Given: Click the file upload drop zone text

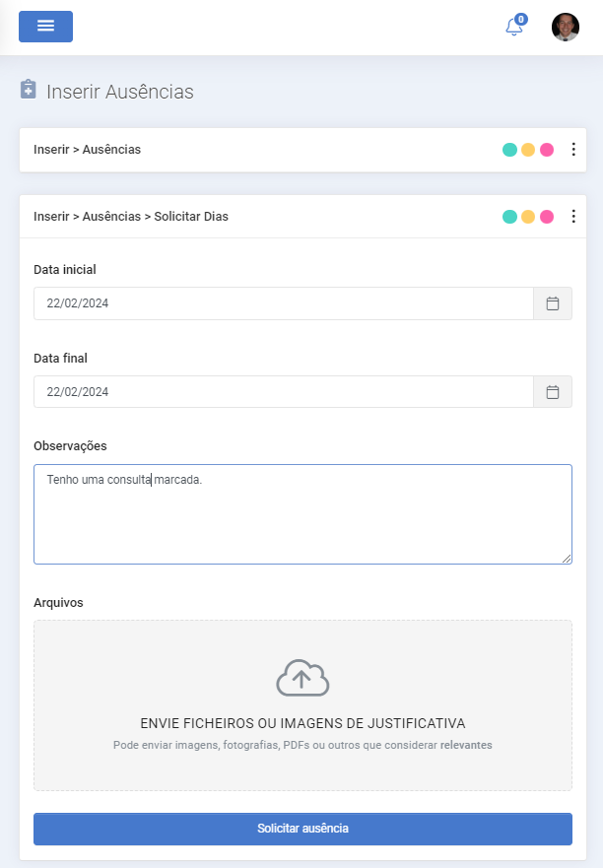Looking at the screenshot, I should [x=302, y=723].
